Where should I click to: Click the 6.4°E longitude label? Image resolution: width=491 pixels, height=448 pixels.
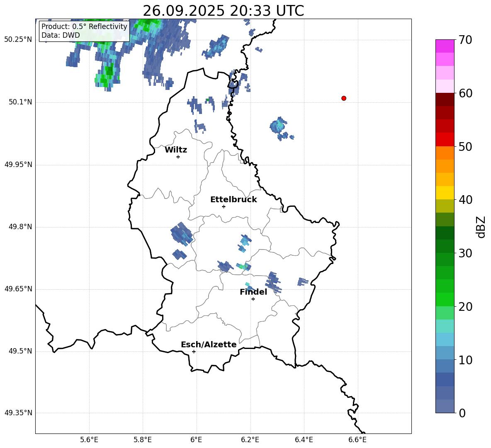pyautogui.click(x=304, y=440)
